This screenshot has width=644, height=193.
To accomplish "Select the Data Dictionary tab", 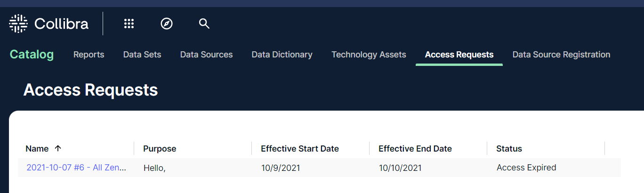I will point(282,55).
